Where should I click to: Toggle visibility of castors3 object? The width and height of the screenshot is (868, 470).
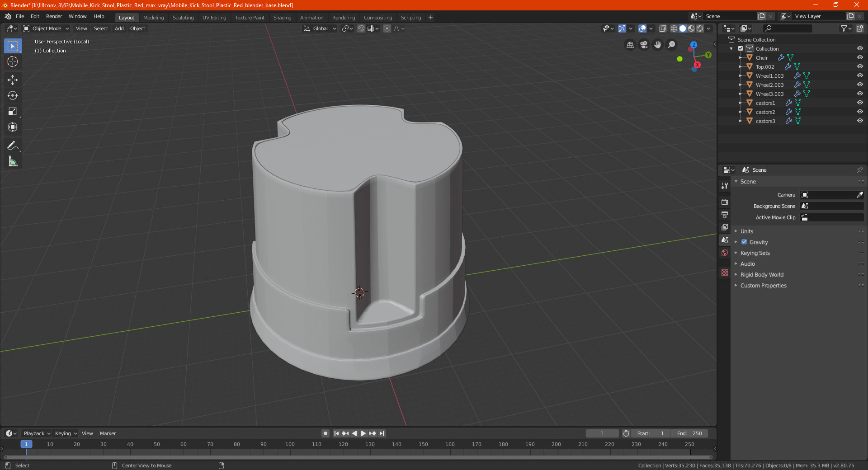click(859, 121)
